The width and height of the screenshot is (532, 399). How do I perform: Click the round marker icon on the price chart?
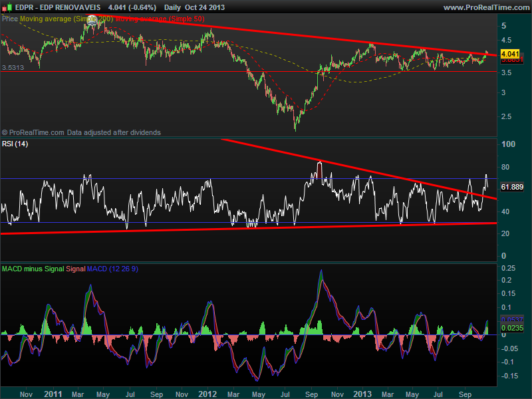coord(91,19)
